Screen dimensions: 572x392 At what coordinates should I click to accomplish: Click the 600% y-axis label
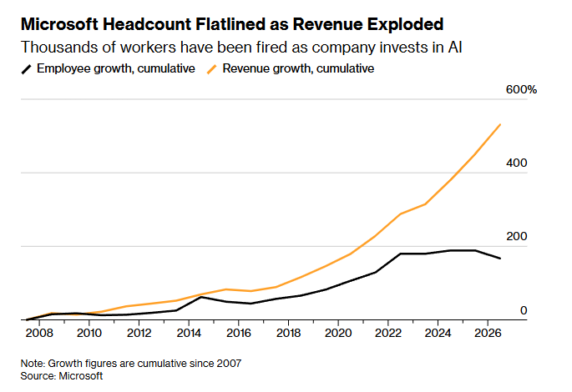(x=521, y=89)
